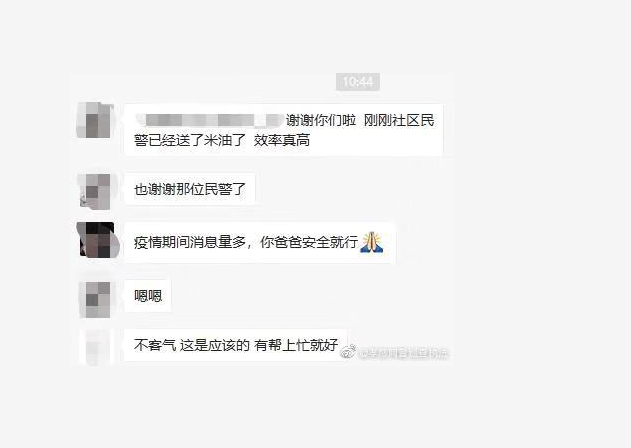The height and width of the screenshot is (448, 631).
Task: Click the 谢谢你们啦 text
Action: tap(321, 120)
